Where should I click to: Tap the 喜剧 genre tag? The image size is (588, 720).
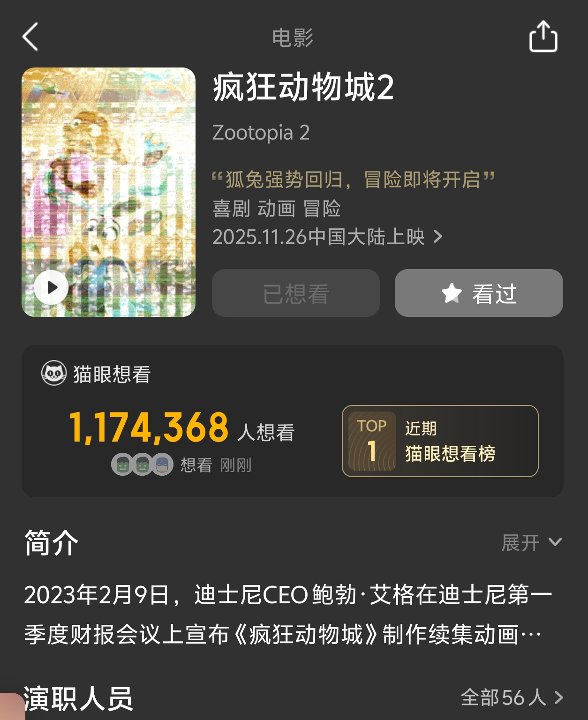[x=231, y=209]
